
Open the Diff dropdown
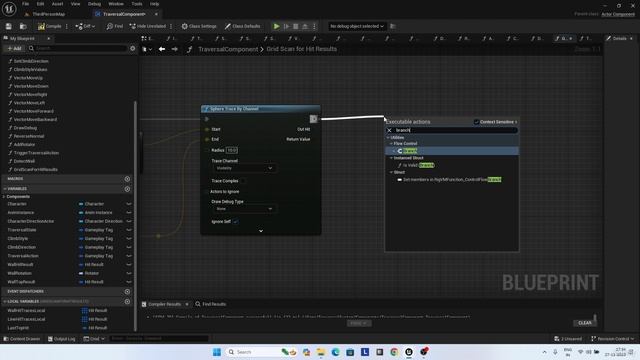coord(85,26)
